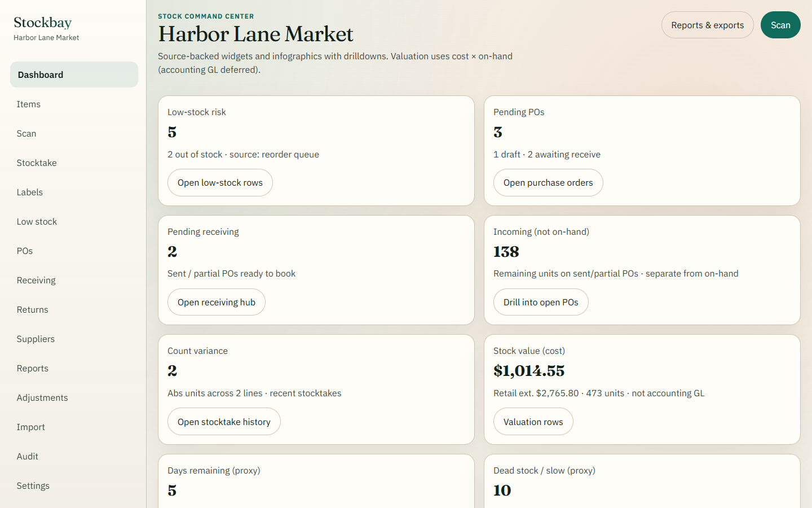Go to Adjustments in the sidebar

(74, 397)
